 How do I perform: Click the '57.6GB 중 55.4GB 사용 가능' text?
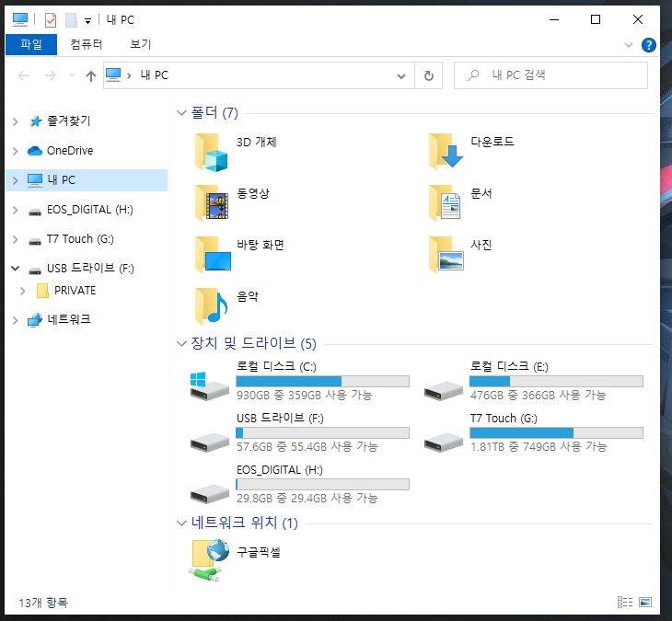307,447
